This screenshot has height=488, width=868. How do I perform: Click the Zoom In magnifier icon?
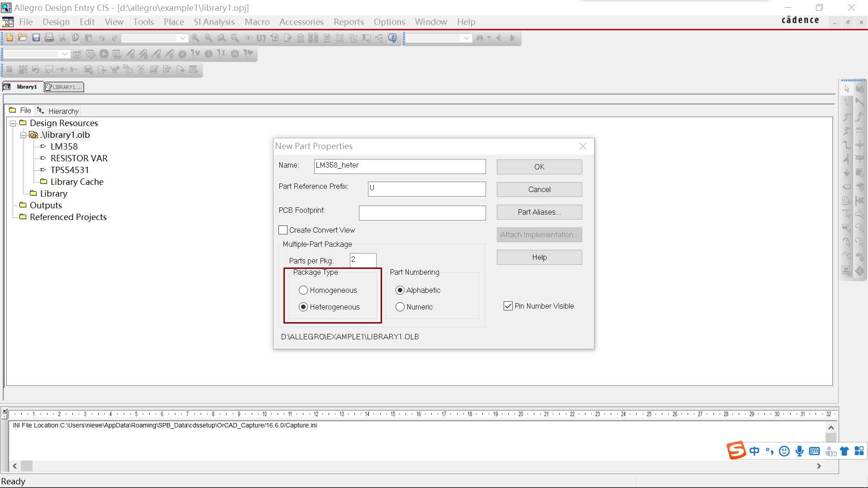[195, 38]
